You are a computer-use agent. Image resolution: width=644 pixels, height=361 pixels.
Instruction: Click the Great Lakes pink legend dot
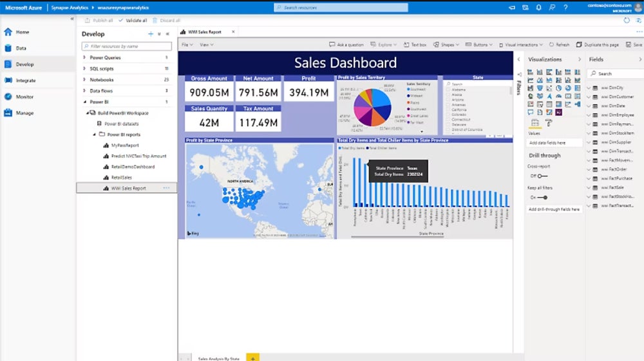pyautogui.click(x=408, y=116)
